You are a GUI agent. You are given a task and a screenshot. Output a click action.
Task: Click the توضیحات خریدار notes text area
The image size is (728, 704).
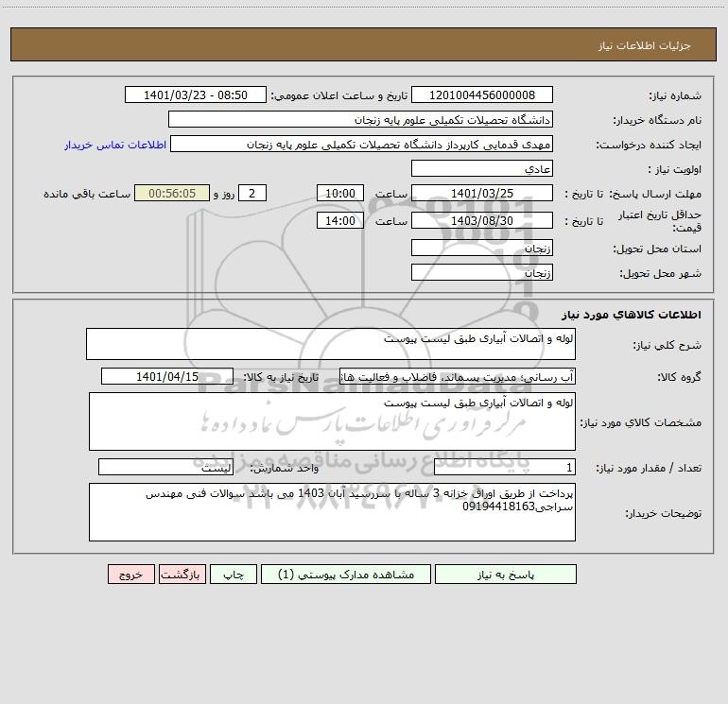(332, 512)
